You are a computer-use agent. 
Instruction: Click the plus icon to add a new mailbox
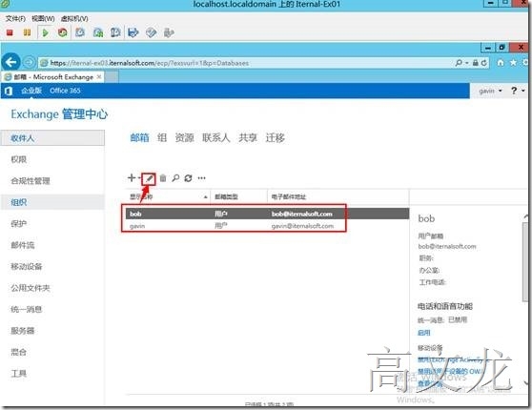[132, 178]
